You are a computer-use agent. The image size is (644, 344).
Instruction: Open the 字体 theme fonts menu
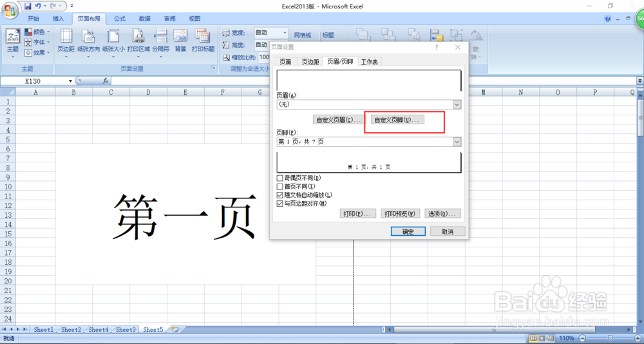point(37,43)
